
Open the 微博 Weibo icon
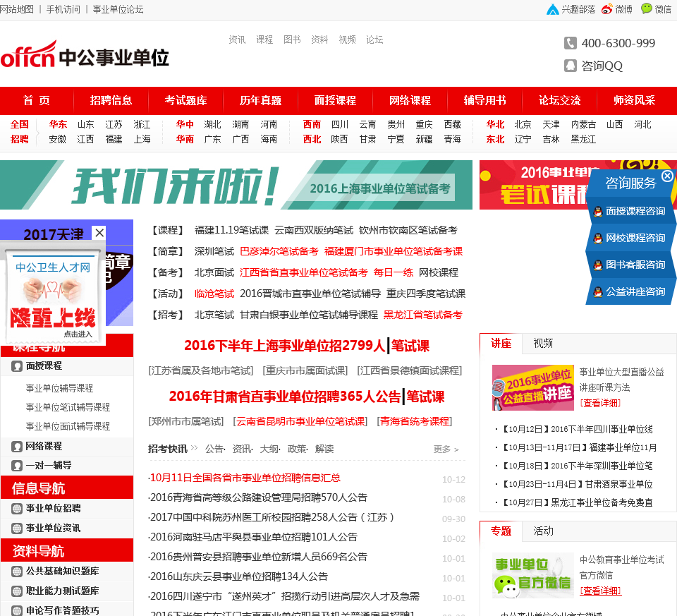coord(606,9)
